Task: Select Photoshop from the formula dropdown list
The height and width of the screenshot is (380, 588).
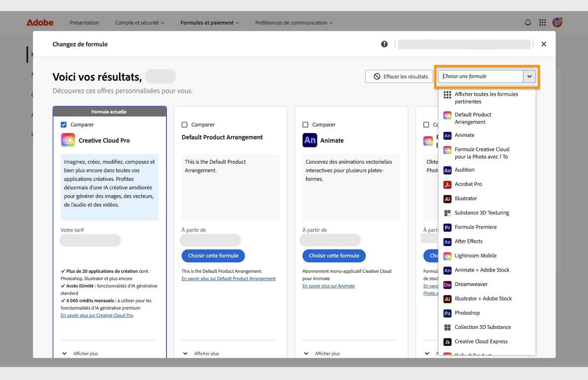Action: click(x=467, y=313)
